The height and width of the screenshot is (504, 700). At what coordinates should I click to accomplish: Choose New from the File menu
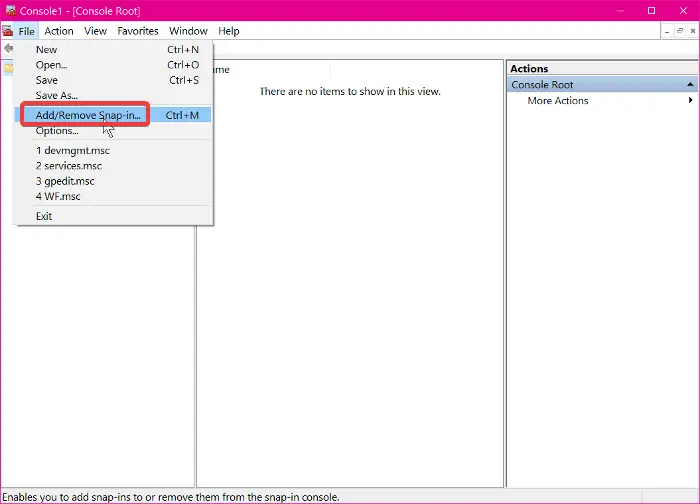114,50
